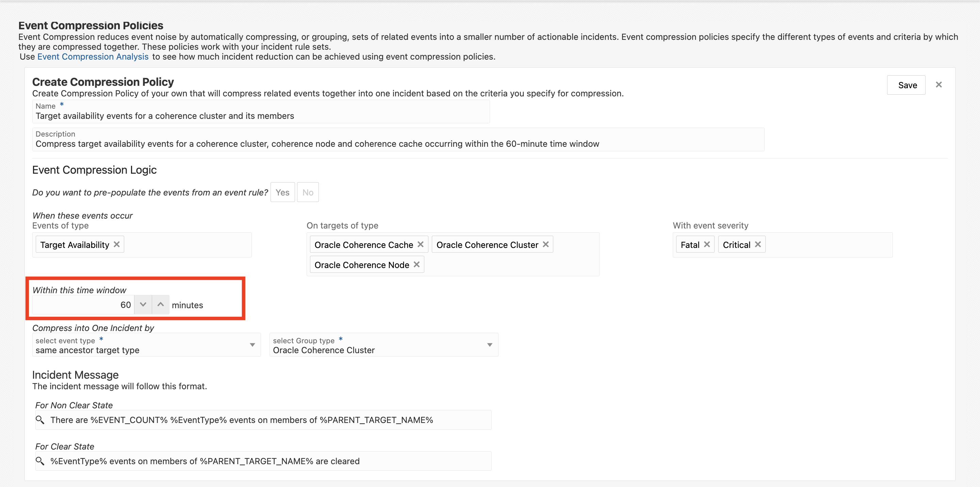Select No for pre-populating events

[x=308, y=192]
